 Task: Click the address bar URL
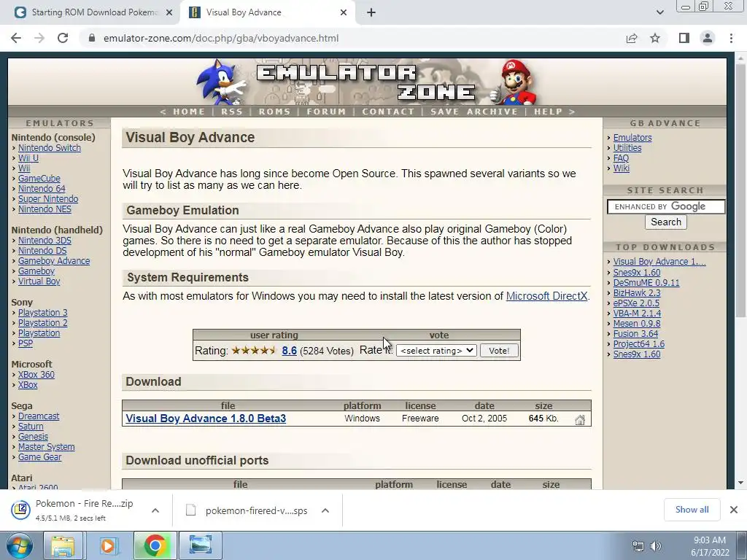(x=221, y=38)
